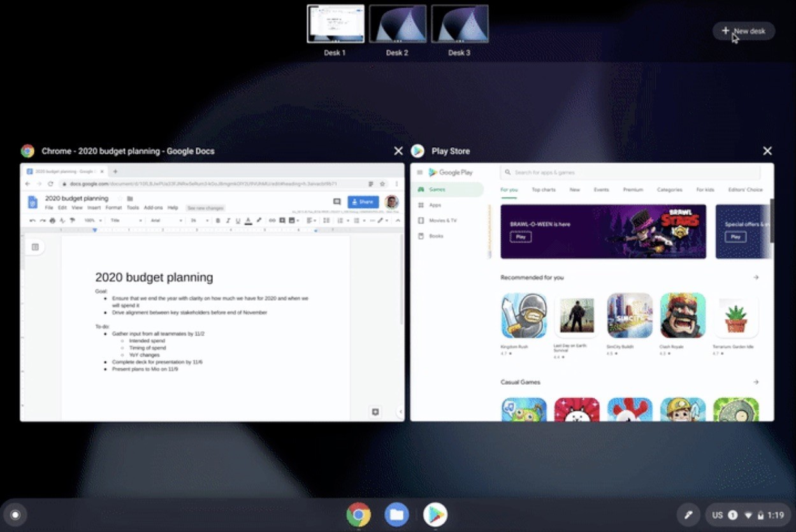The image size is (796, 532).
Task: Select the text color icon in Docs toolbar
Action: [248, 222]
